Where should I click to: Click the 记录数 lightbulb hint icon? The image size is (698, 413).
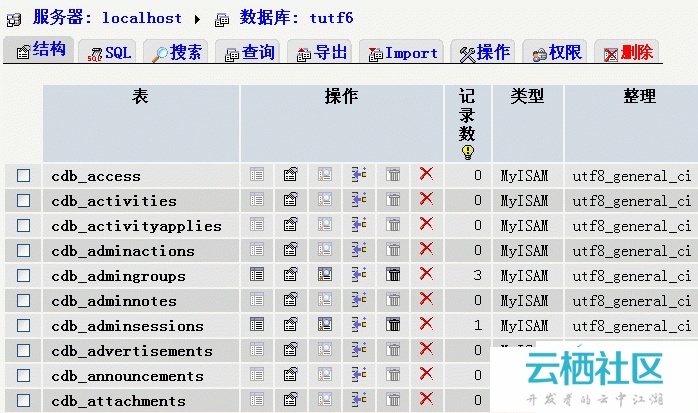pyautogui.click(x=467, y=152)
